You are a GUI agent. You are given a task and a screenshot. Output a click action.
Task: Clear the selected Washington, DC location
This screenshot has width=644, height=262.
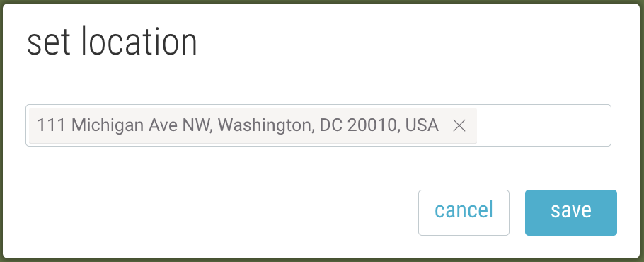[x=459, y=125]
